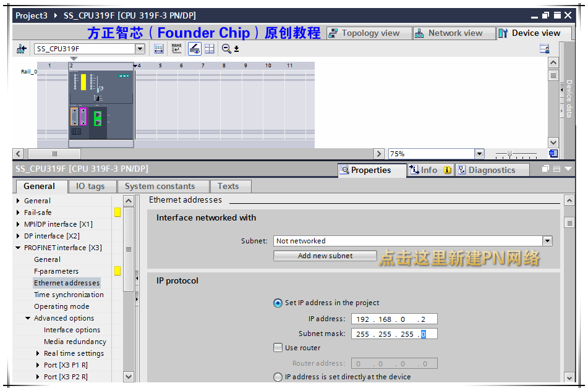Click the Add new subnet button
Screen dimensions: 588x391
click(325, 256)
